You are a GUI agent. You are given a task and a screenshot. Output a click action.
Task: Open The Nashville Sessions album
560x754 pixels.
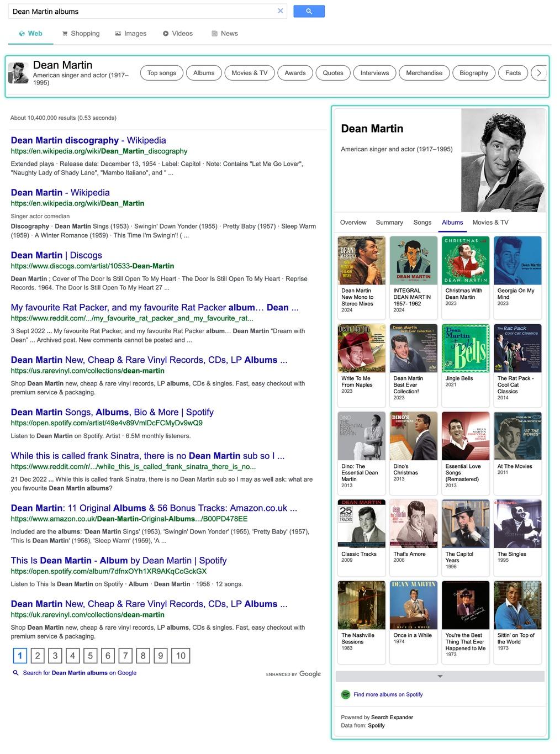pyautogui.click(x=362, y=622)
